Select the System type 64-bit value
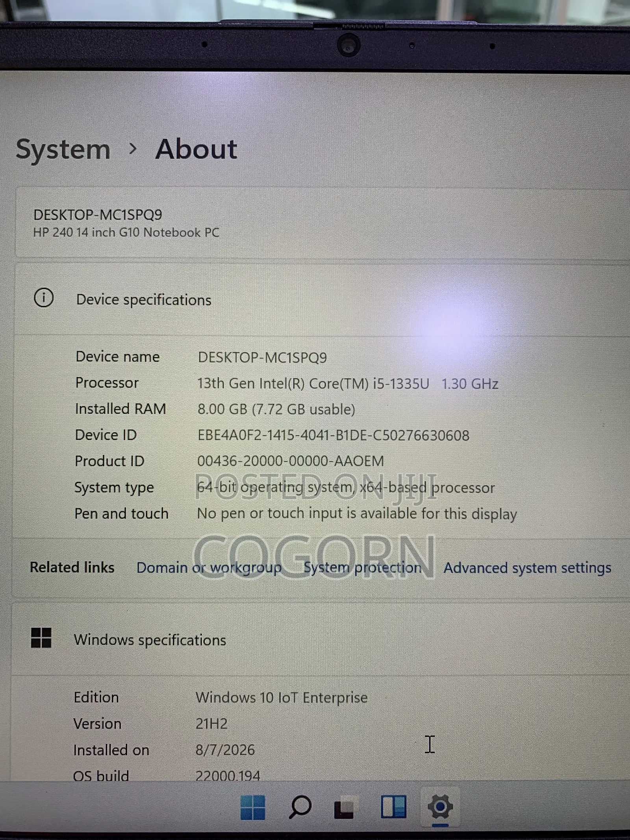630x840 pixels. (x=346, y=488)
